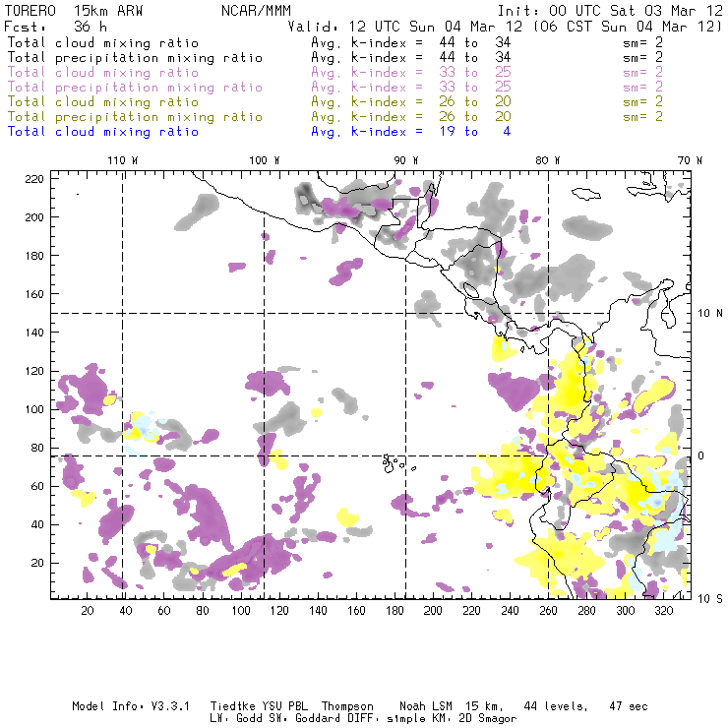The width and height of the screenshot is (728, 728).
Task: Click the "Noah LSM" label
Action: (x=426, y=706)
